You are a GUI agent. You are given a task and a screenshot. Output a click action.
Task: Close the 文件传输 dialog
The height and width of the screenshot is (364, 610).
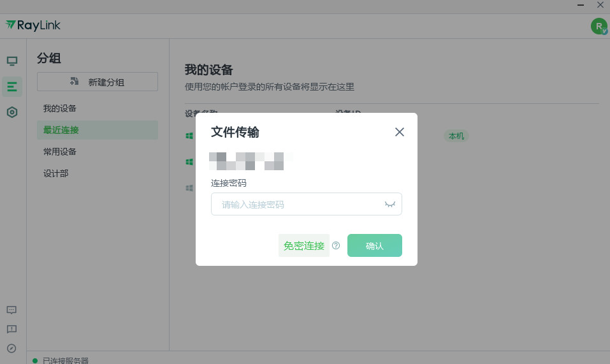tap(400, 132)
